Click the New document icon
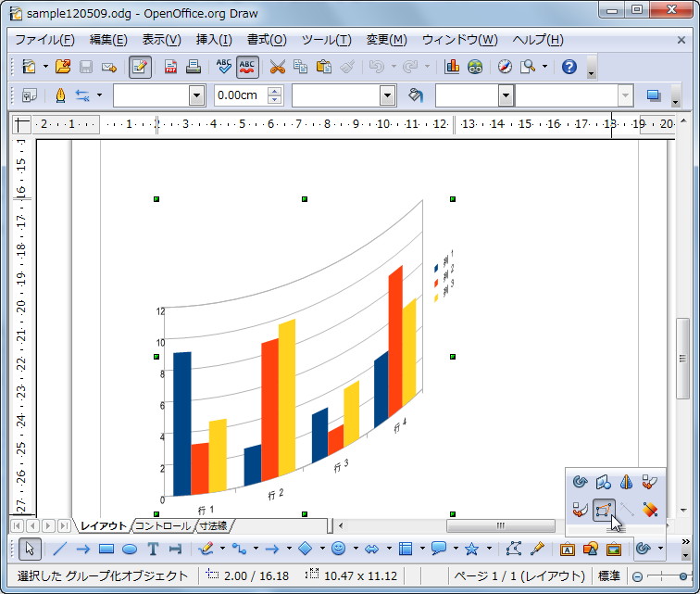This screenshot has height=594, width=700. coord(29,67)
